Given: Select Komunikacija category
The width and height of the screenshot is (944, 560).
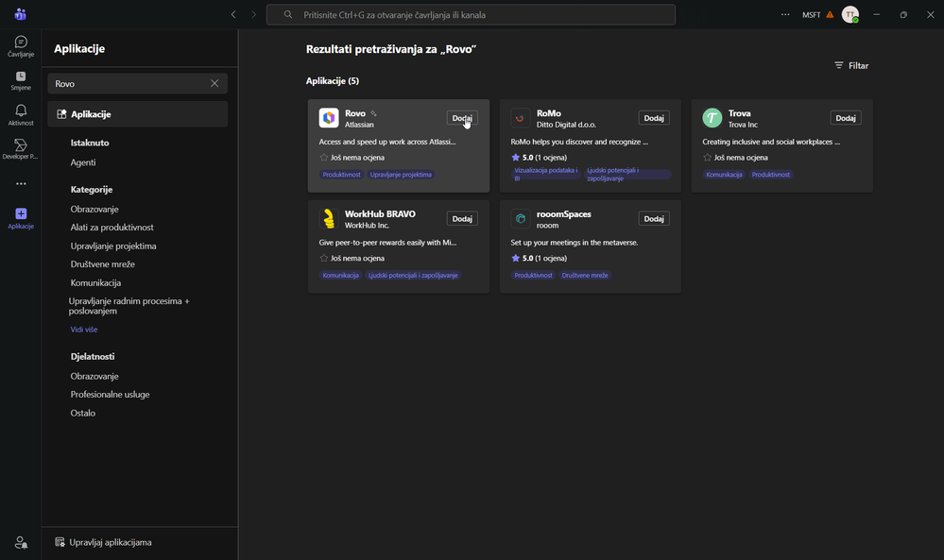Looking at the screenshot, I should (x=95, y=282).
